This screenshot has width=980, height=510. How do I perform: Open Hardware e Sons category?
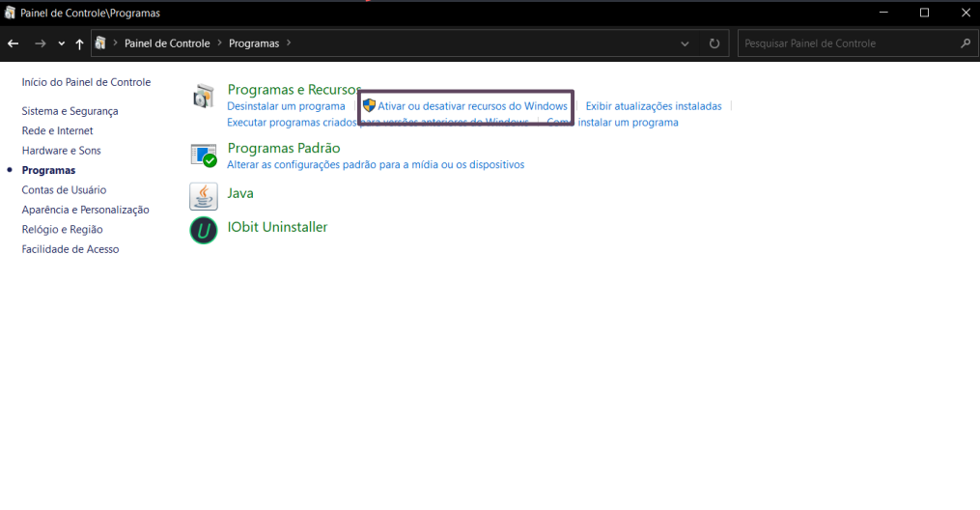point(61,151)
